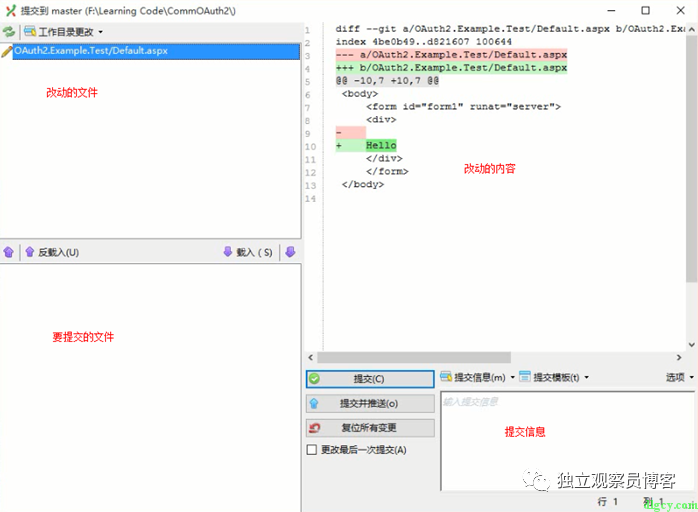Click the commit message icon next to 提交信息(m)
The image size is (698, 512).
(x=446, y=377)
